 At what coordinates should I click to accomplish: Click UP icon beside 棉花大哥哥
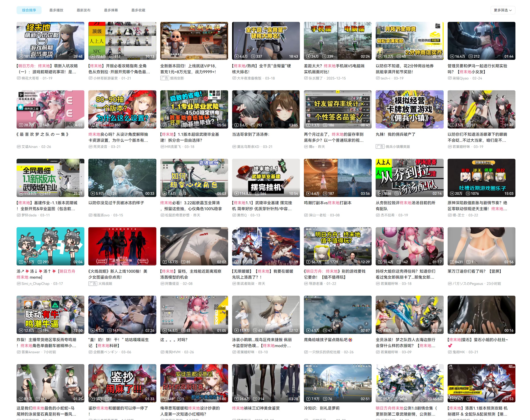pyautogui.click(x=19, y=78)
